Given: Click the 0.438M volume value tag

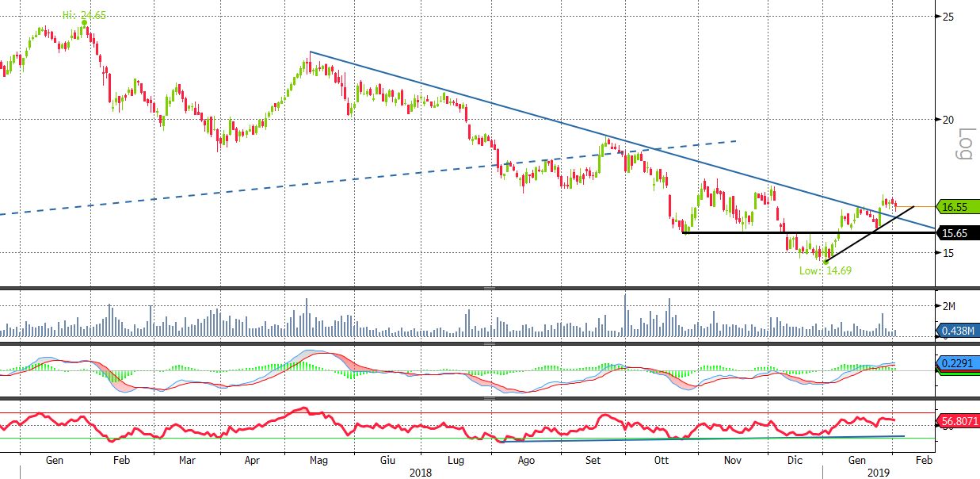Looking at the screenshot, I should [956, 331].
